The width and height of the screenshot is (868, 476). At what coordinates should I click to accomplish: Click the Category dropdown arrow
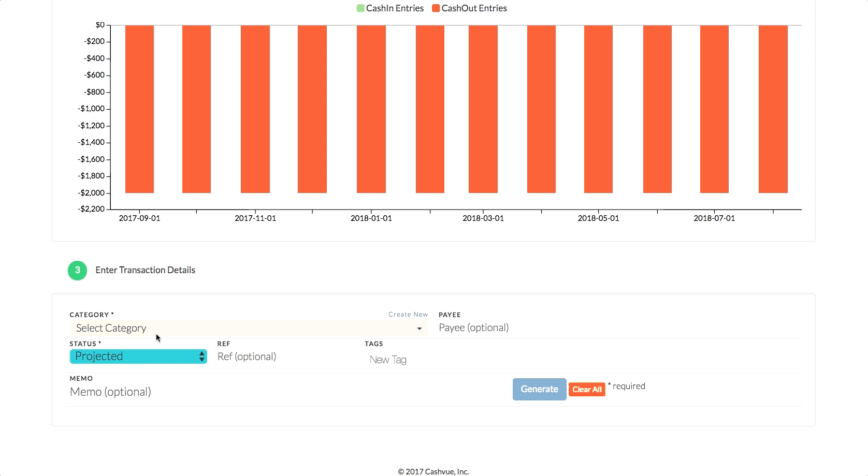[x=419, y=329]
